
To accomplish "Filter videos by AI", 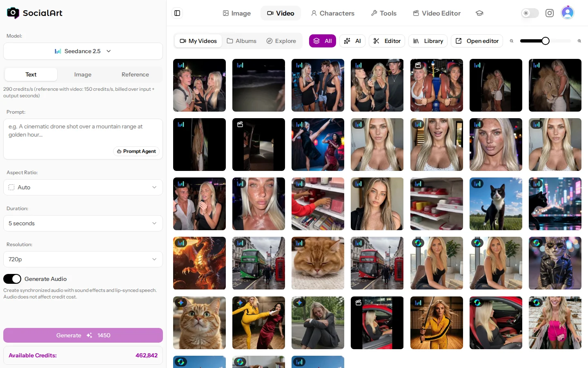I will pos(352,41).
